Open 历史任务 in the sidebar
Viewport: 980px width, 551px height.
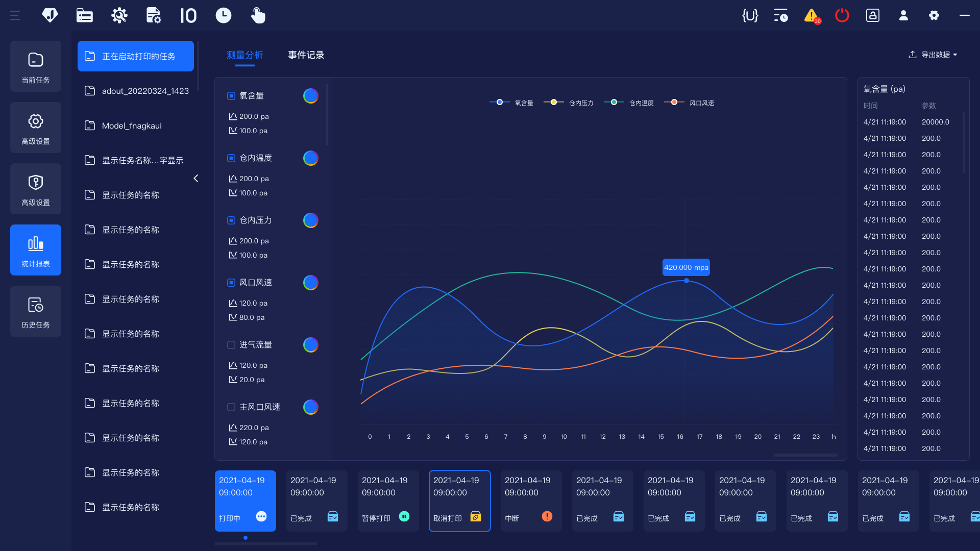[x=36, y=311]
